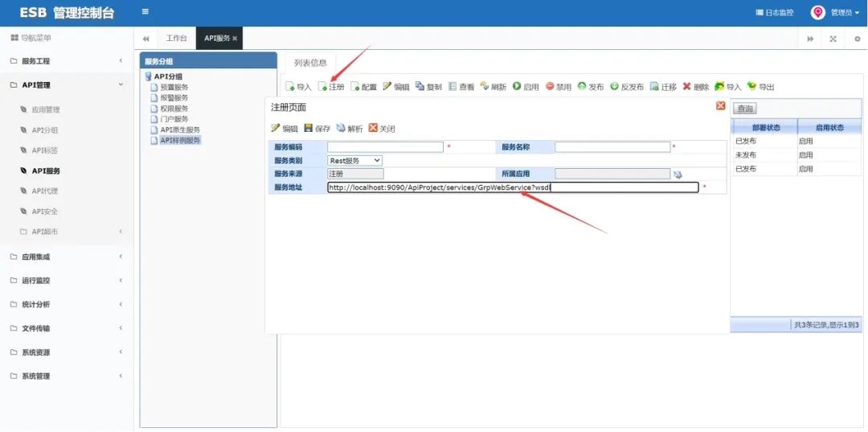Select API样例服务 in the service tree
The height and width of the screenshot is (432, 868).
(180, 141)
